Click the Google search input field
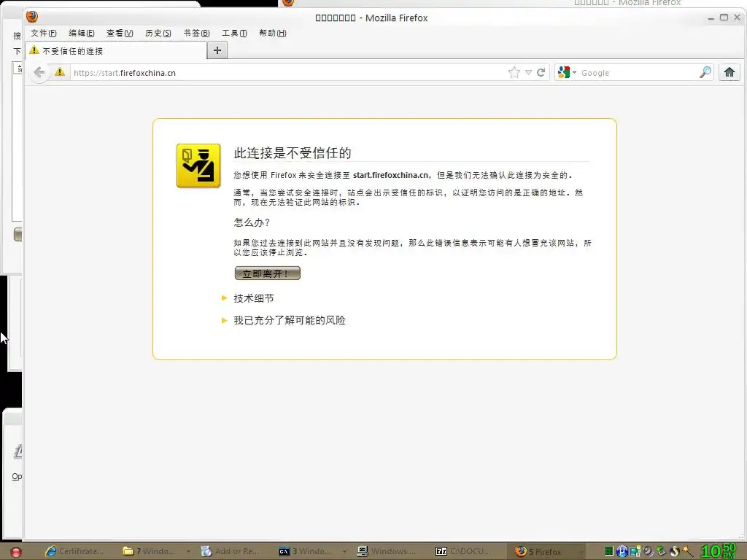 [638, 72]
